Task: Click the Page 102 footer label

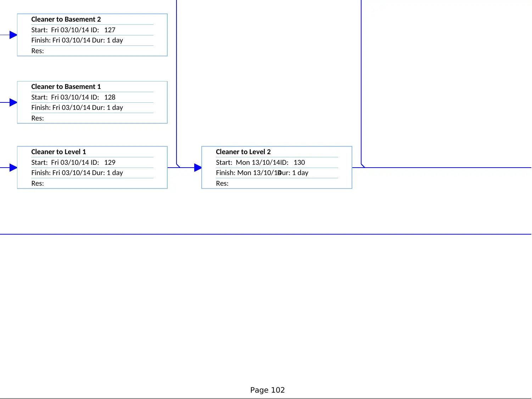Action: click(267, 390)
